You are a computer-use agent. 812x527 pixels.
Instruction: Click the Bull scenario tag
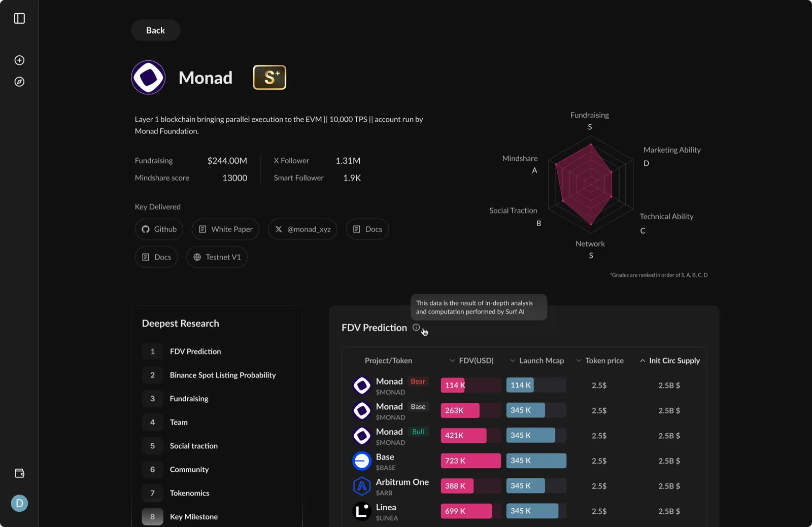pos(418,432)
